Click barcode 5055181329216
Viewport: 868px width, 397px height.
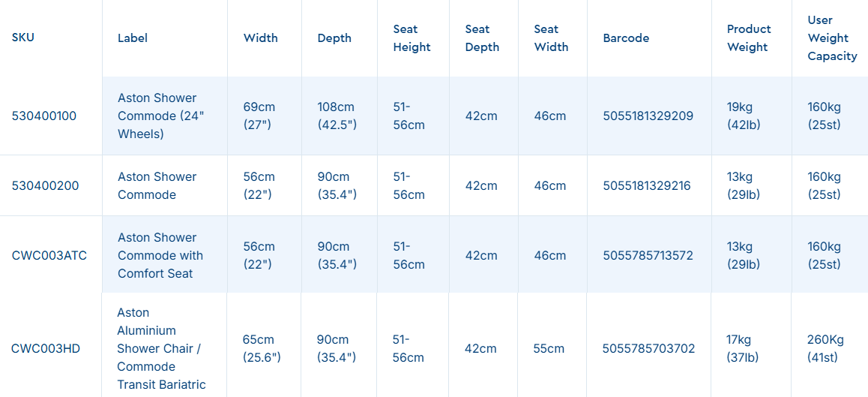[647, 186]
